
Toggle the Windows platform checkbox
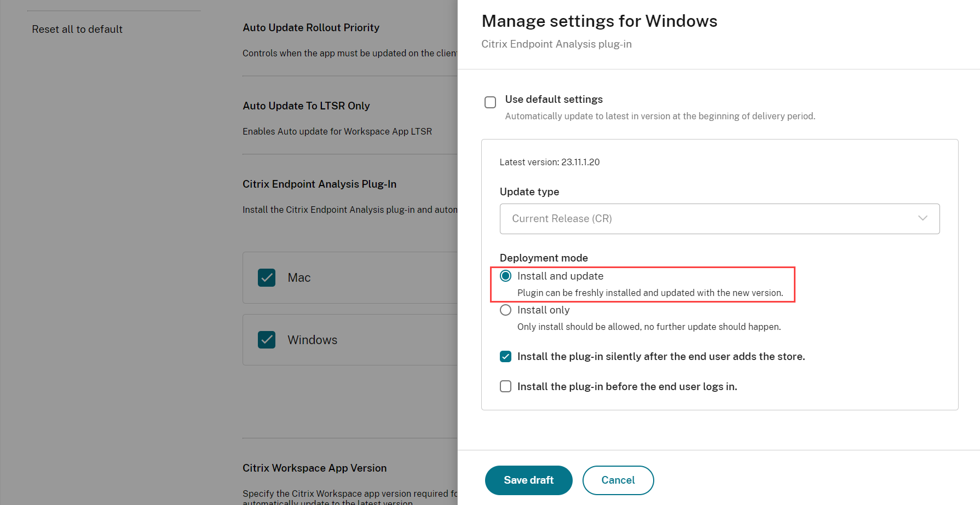click(267, 340)
